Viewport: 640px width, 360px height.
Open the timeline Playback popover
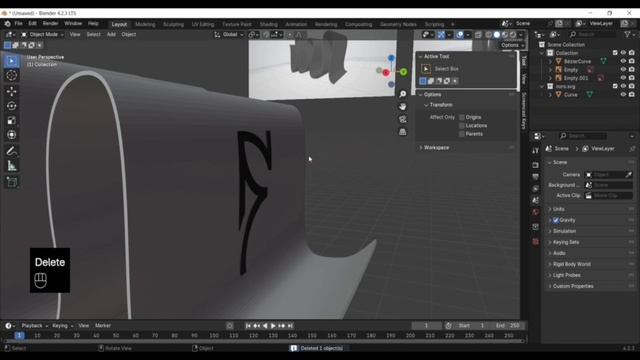click(35, 326)
